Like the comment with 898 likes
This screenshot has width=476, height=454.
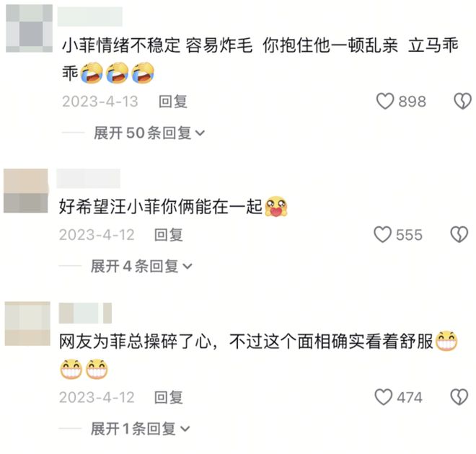(385, 102)
